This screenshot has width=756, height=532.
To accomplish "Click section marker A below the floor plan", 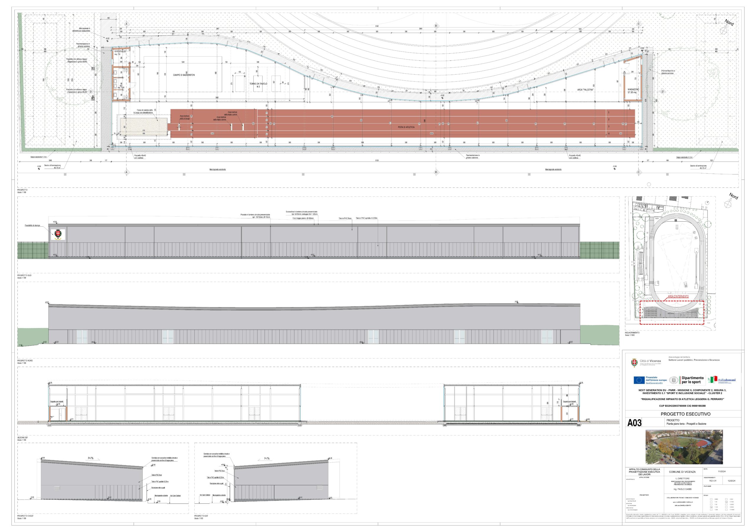I will 126,172.
